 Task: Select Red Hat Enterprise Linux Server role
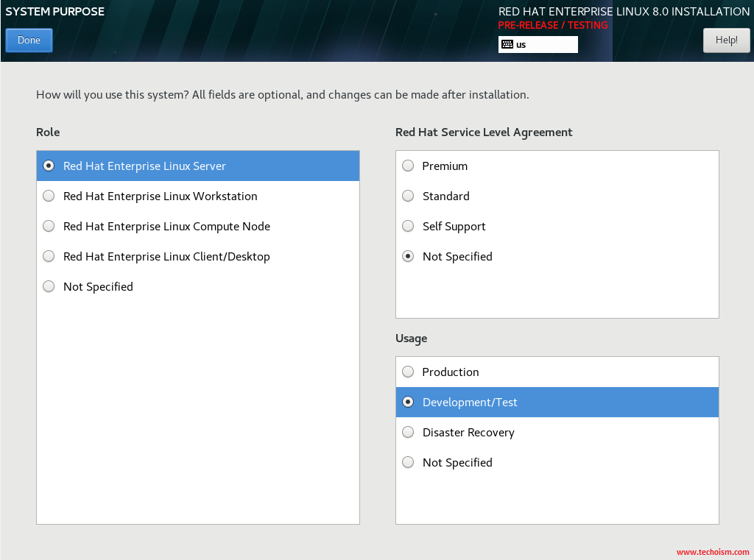click(198, 166)
